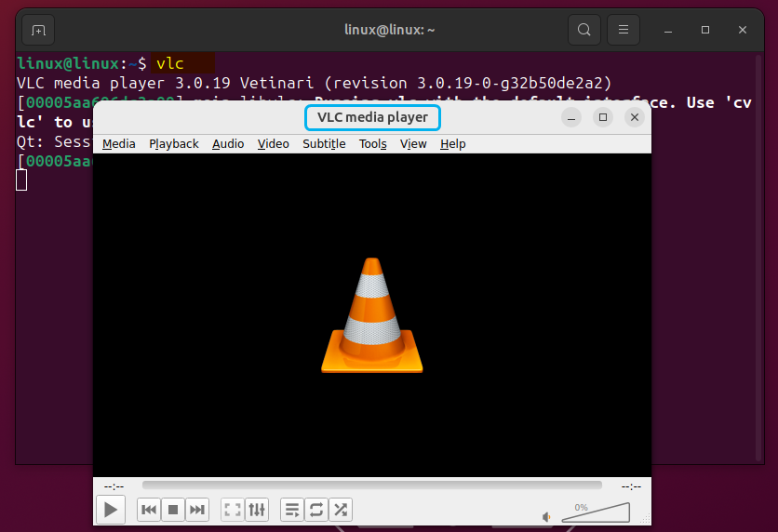Open a new tab in terminal

pos(38,31)
